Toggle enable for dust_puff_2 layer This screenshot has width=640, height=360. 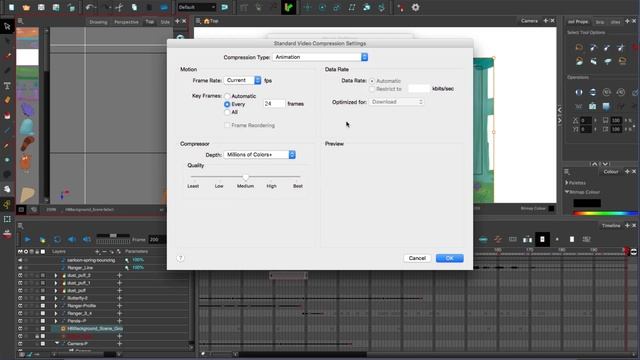click(x=20, y=276)
